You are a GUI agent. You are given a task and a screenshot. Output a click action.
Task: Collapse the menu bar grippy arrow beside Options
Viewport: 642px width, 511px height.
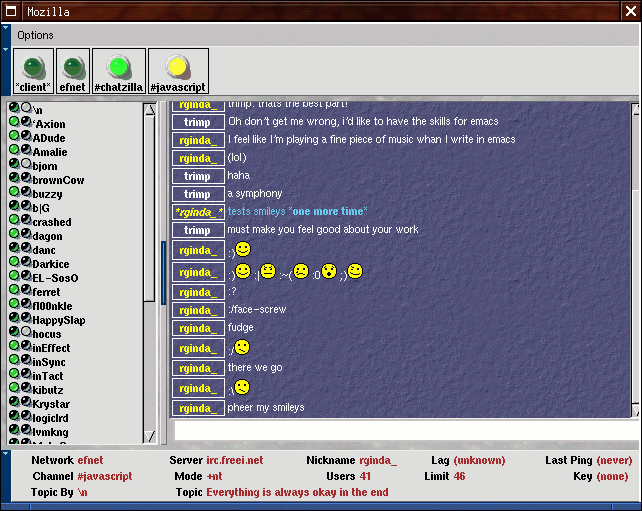point(5,28)
